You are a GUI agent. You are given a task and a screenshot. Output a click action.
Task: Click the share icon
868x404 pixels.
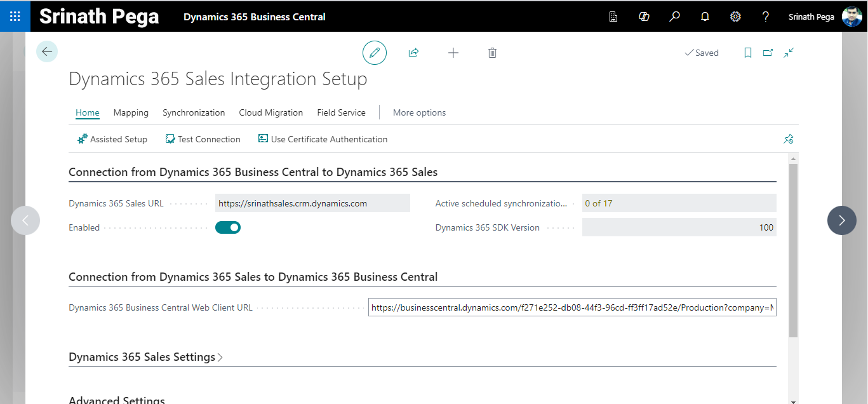(x=413, y=53)
